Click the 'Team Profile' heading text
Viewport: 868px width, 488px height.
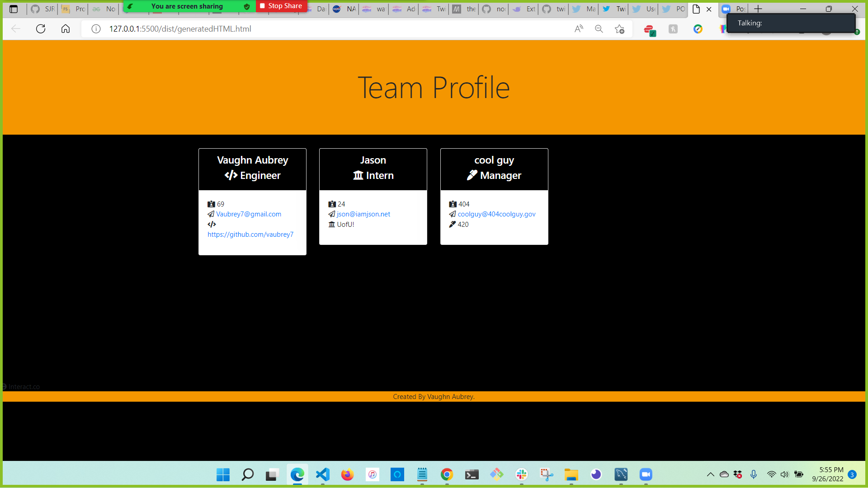(x=434, y=88)
